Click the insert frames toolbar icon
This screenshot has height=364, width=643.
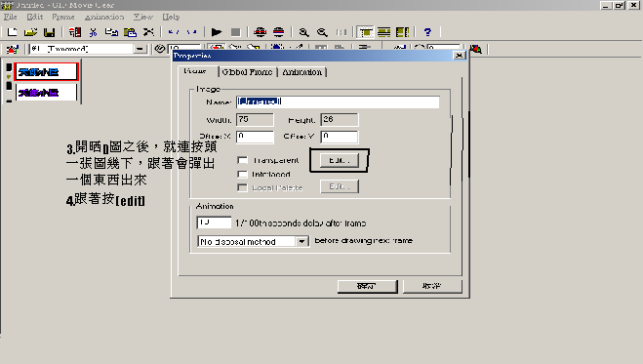pyautogui.click(x=74, y=32)
